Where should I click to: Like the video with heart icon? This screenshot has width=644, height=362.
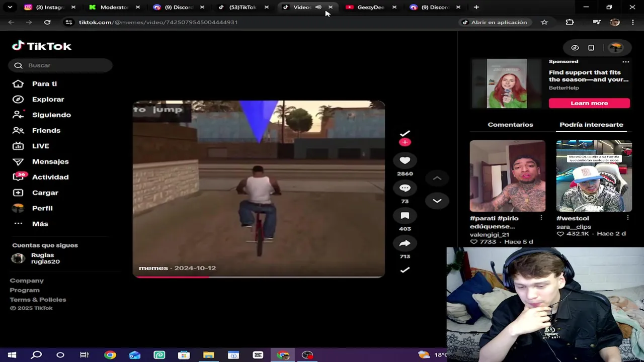click(405, 160)
